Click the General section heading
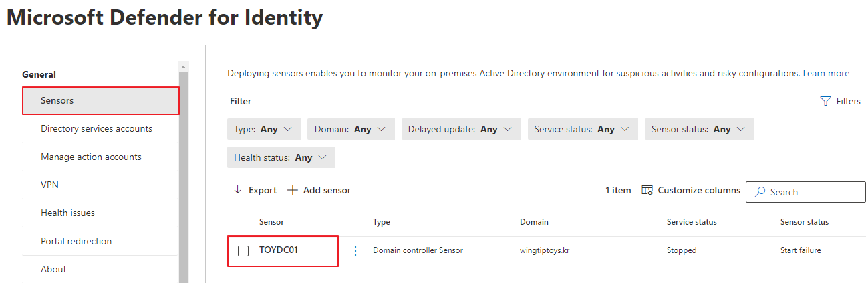The height and width of the screenshot is (283, 868). (x=39, y=74)
